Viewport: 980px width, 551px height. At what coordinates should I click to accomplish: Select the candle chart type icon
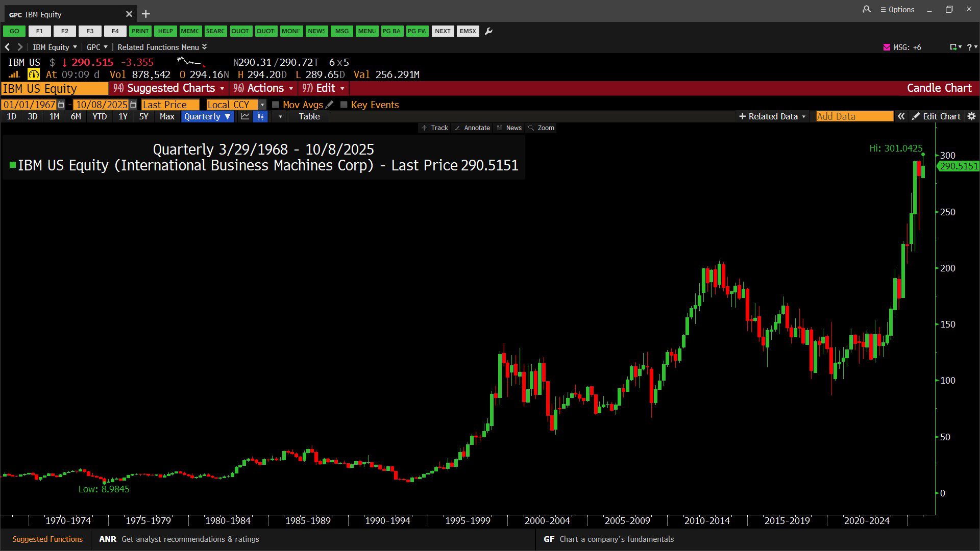click(260, 116)
